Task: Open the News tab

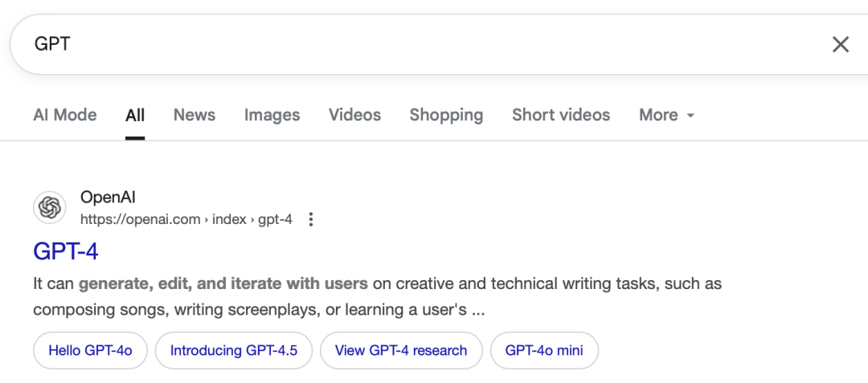Action: click(x=194, y=115)
